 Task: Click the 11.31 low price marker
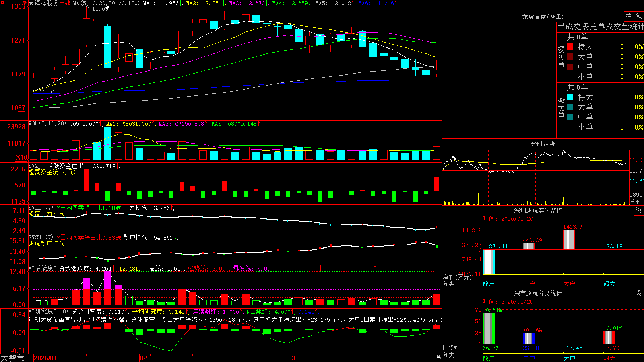click(x=47, y=92)
